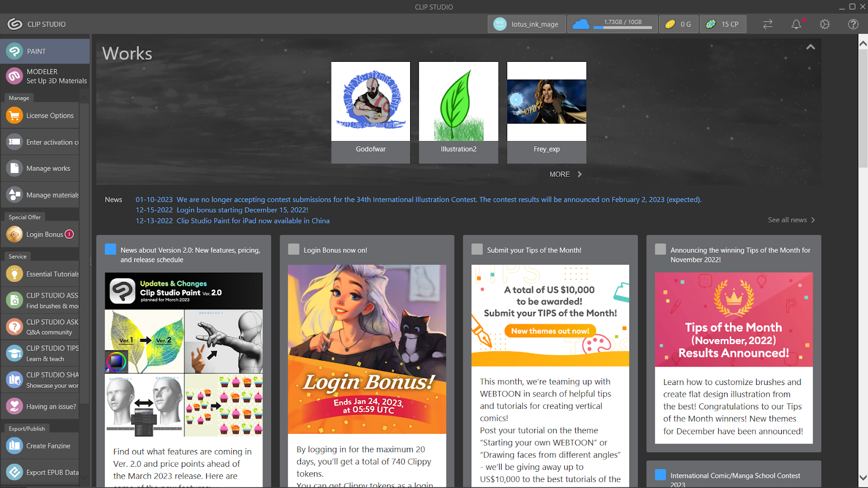Open Illustration2 work thumbnail

[458, 101]
